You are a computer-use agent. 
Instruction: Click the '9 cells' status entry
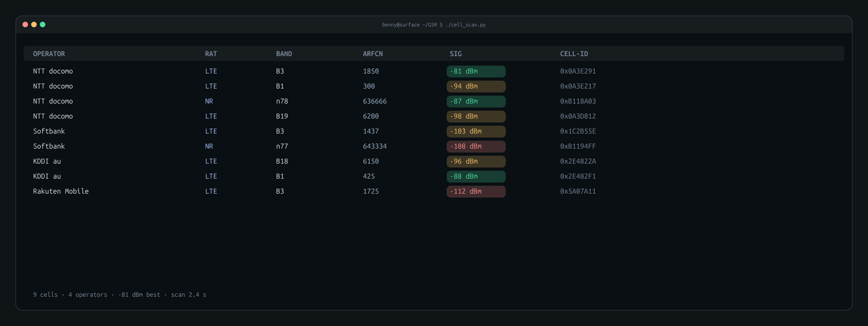pos(45,295)
